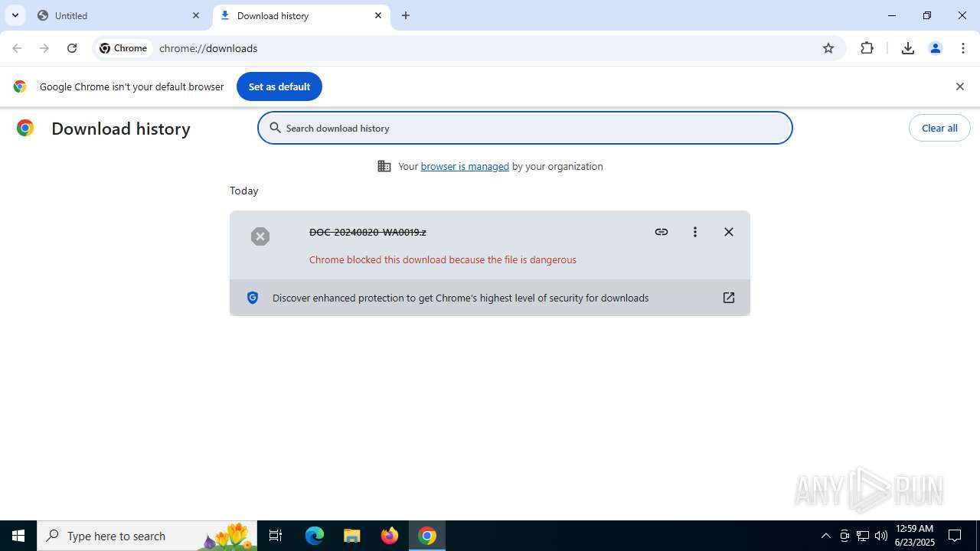Click the Chrome site info chip
The image size is (980, 551).
123,48
